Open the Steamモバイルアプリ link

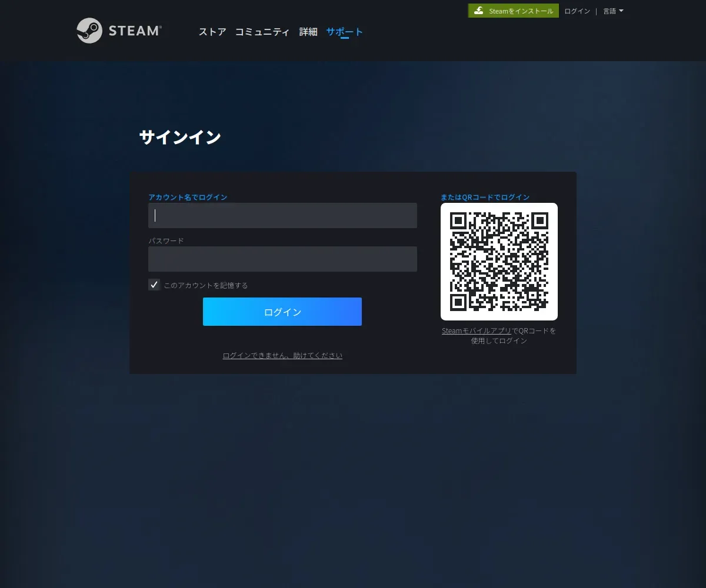[x=477, y=330]
